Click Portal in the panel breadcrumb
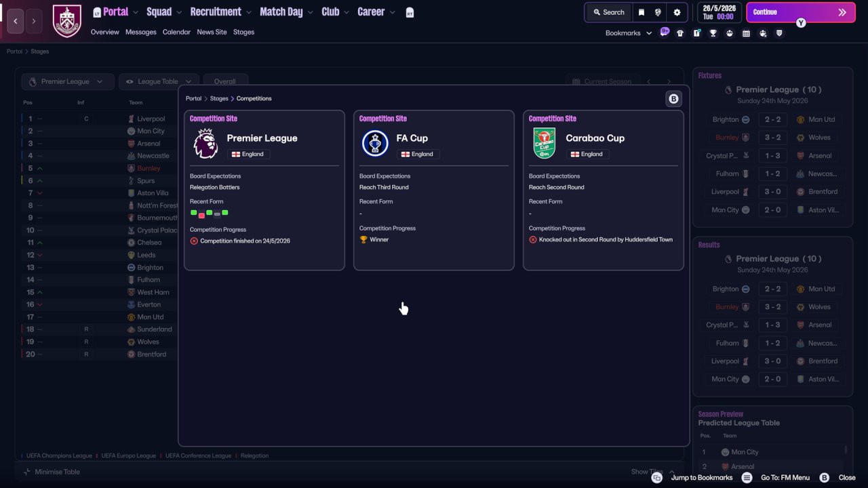868x488 pixels. (x=194, y=99)
